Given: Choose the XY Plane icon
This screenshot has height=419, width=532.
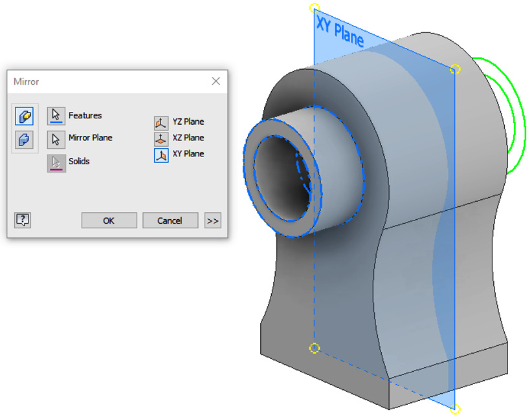Looking at the screenshot, I should pos(161,155).
